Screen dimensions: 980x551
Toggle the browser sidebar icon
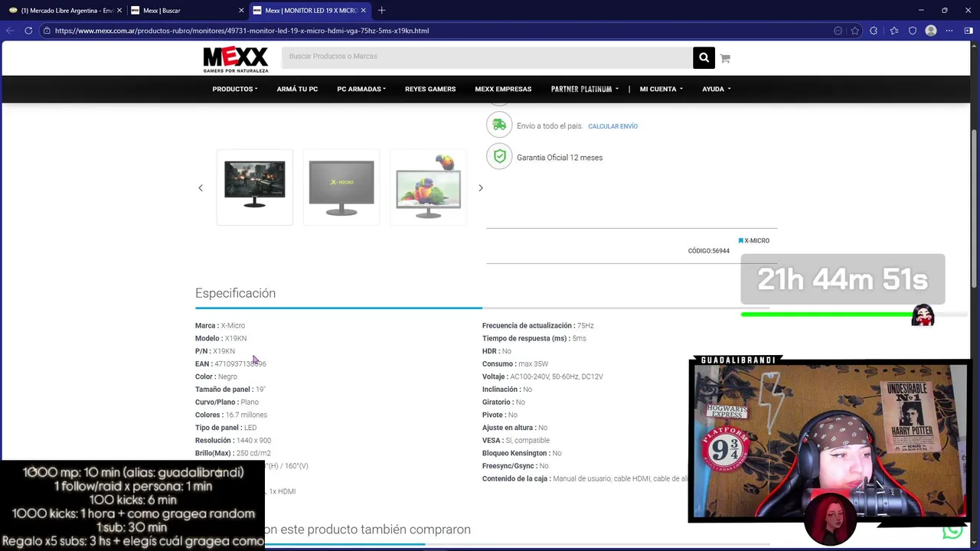969,31
